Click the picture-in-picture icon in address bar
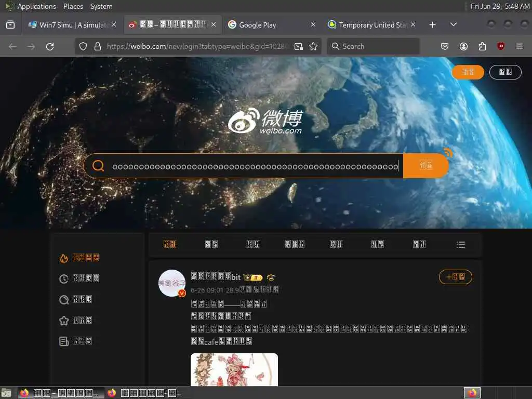Screen dimensions: 532x399 point(299,46)
